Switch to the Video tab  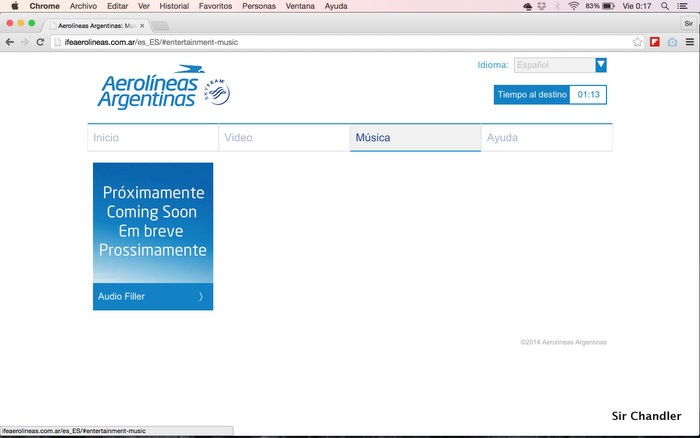[x=284, y=138]
